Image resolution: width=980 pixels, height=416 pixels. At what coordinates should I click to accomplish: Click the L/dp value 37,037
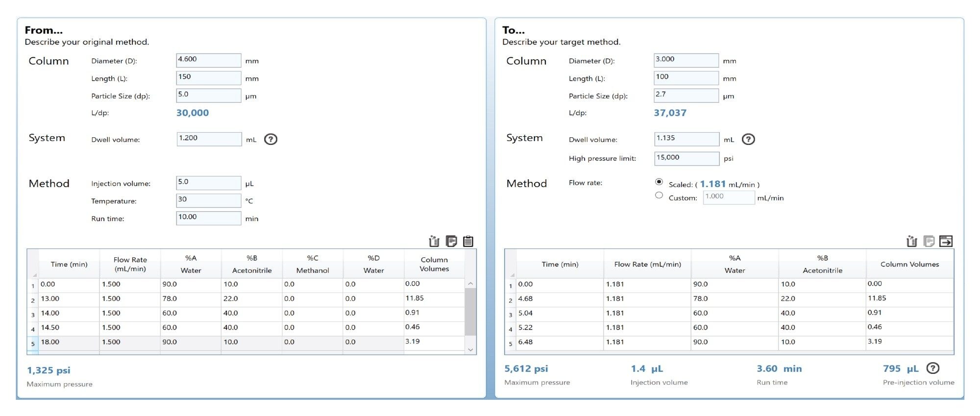pyautogui.click(x=670, y=113)
